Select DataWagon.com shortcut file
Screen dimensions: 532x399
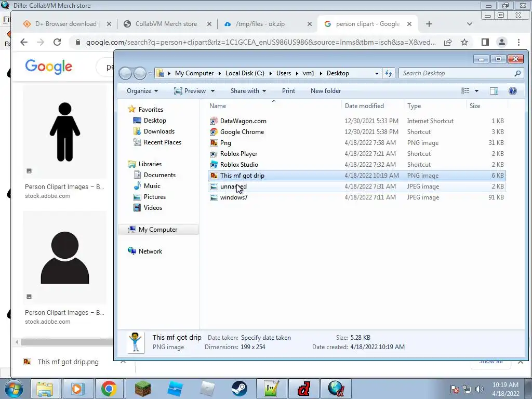356,121
